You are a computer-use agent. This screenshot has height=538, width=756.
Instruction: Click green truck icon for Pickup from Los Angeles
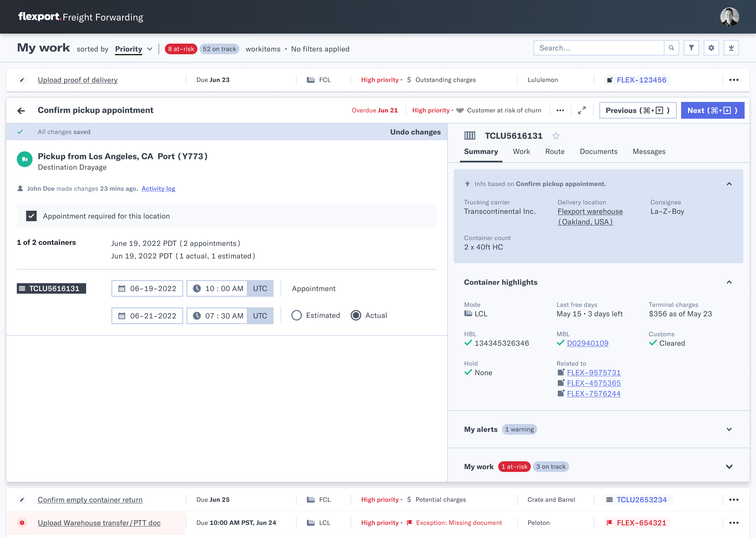pos(24,159)
